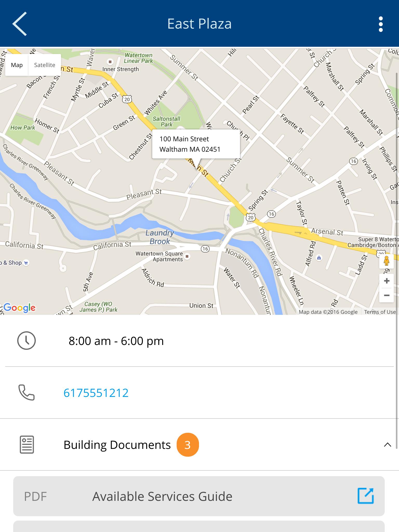Select the 100 Main Street address popup
This screenshot has width=399, height=532.
coord(196,144)
